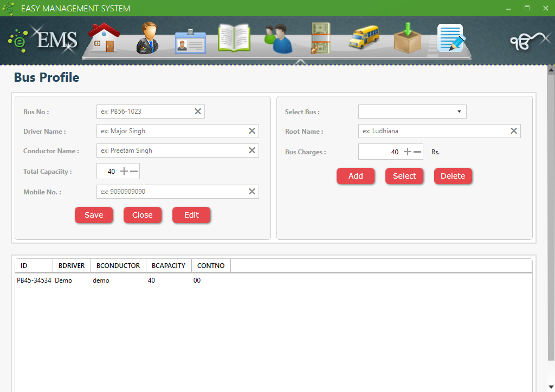
Task: Open the ID card icon
Action: pos(190,41)
